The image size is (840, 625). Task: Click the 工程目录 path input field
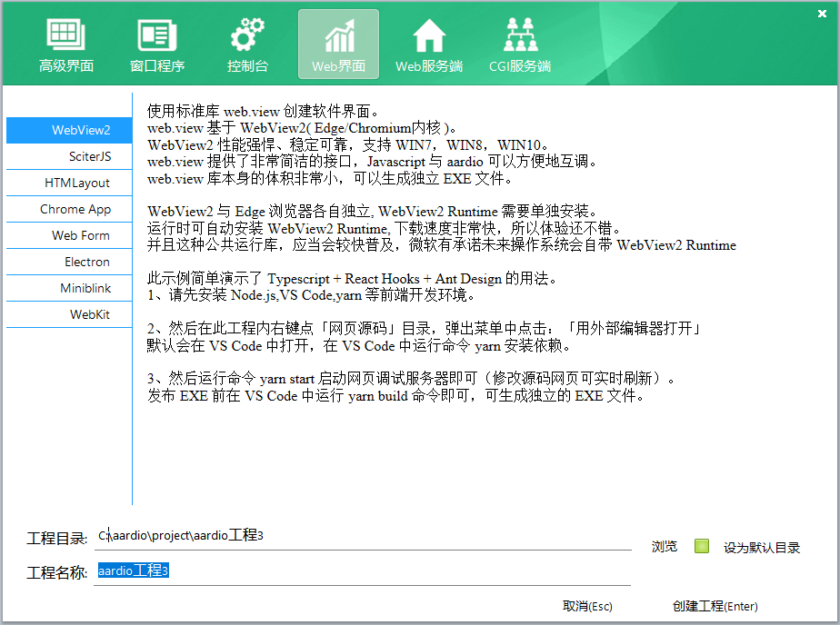point(364,536)
